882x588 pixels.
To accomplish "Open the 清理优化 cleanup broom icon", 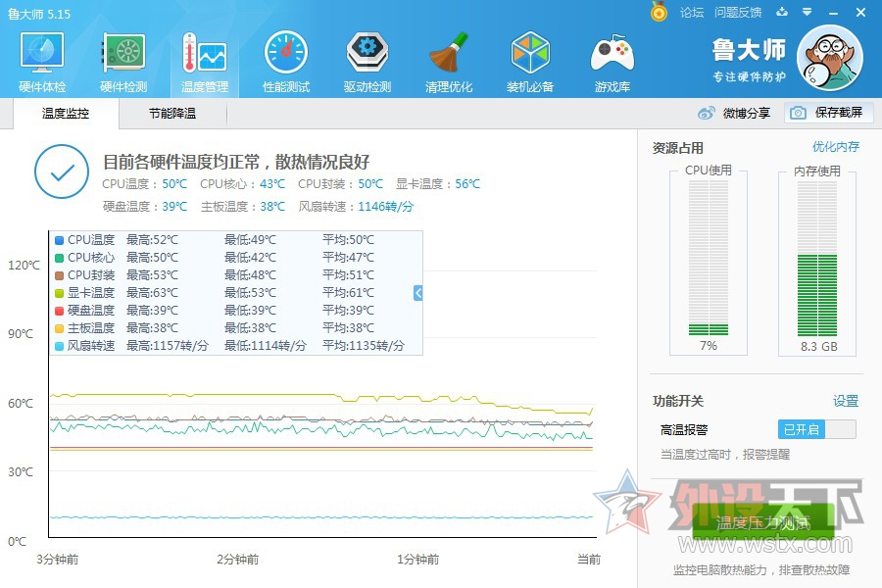I will (449, 62).
